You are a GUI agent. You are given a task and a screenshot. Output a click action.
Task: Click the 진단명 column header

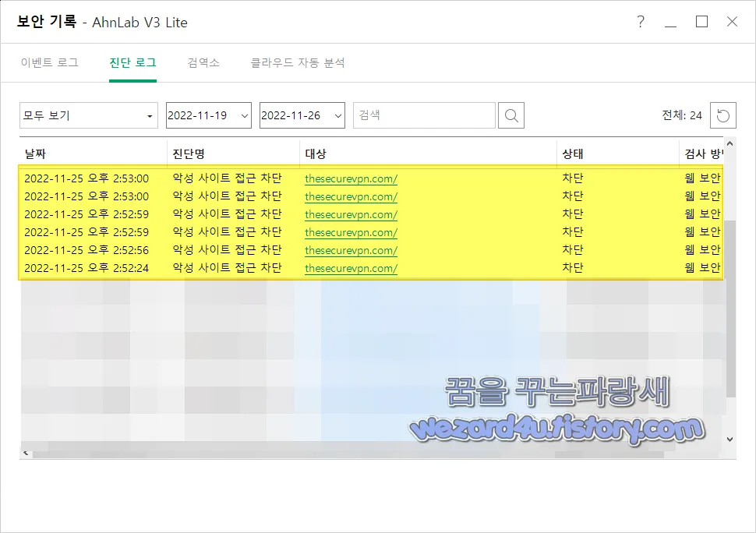point(188,151)
